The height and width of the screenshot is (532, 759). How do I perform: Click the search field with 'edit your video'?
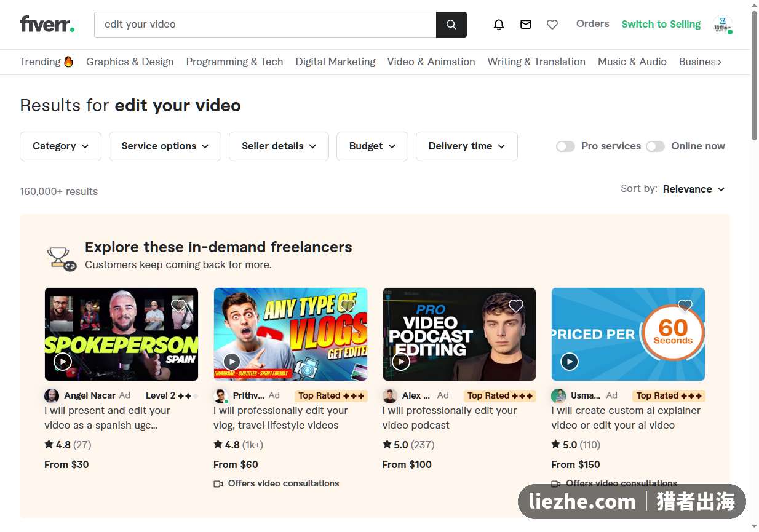pos(265,25)
